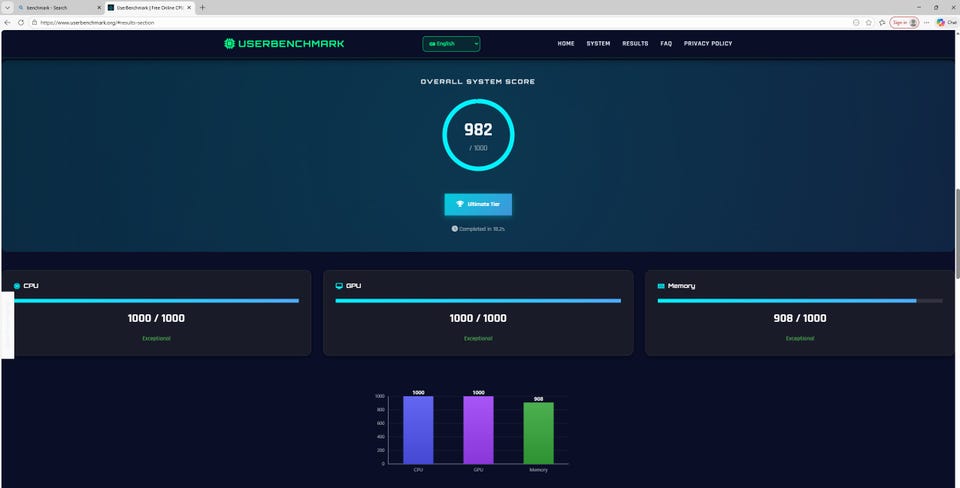Reload the current page

click(x=21, y=22)
